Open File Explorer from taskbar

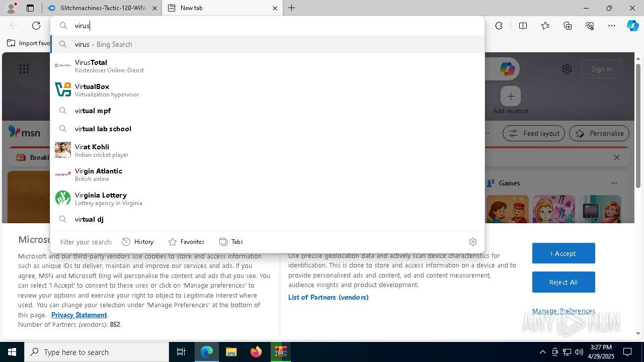[231, 352]
